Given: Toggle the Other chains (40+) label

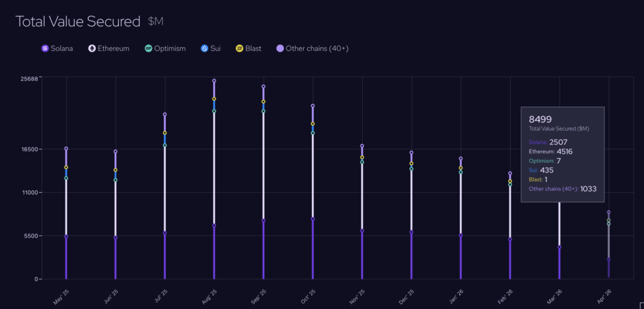Looking at the screenshot, I should [317, 48].
